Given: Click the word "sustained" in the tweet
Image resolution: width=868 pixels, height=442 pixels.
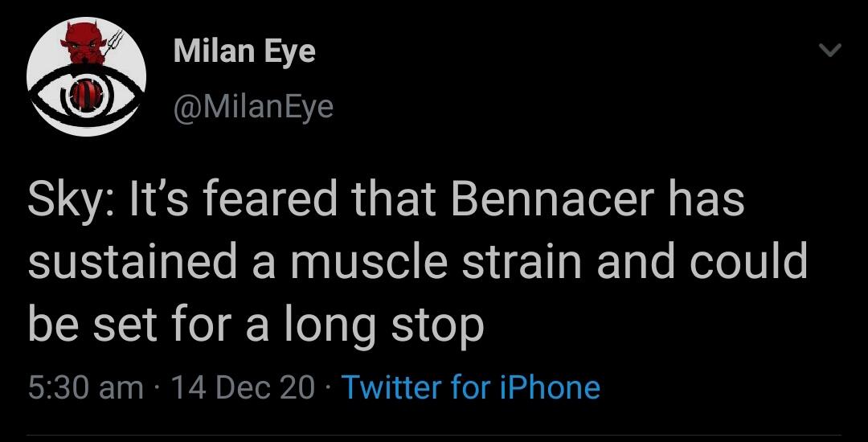Looking at the screenshot, I should pos(129,261).
